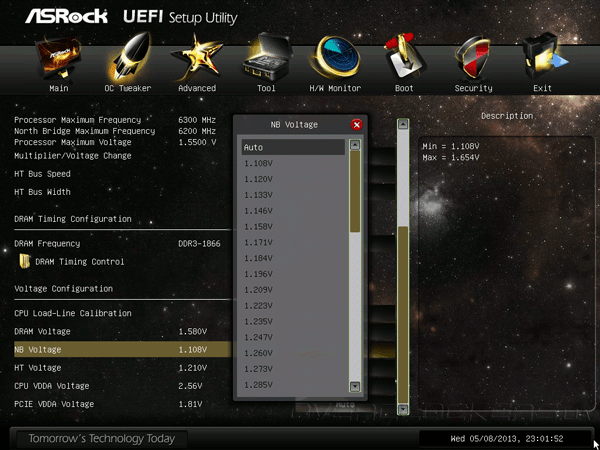Click the Advanced tab label

point(197,88)
